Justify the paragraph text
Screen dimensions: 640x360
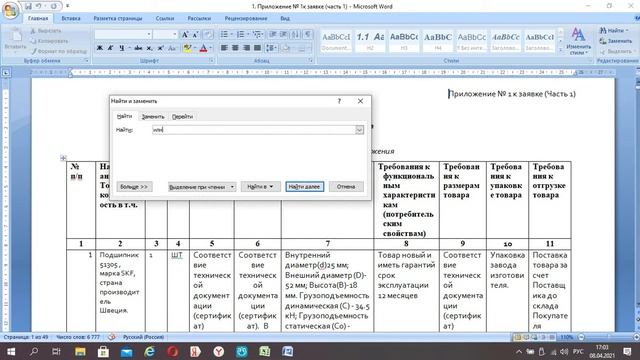(257, 48)
